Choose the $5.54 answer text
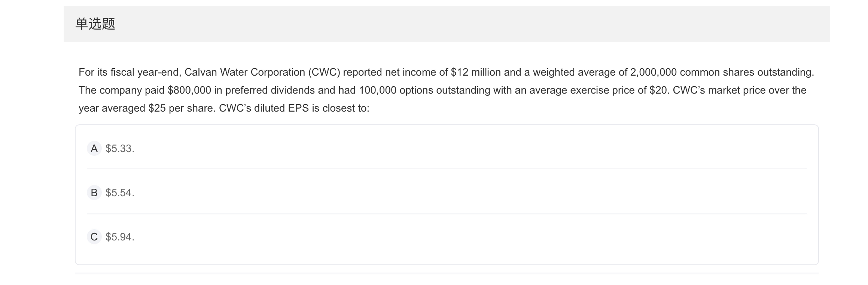 (120, 193)
